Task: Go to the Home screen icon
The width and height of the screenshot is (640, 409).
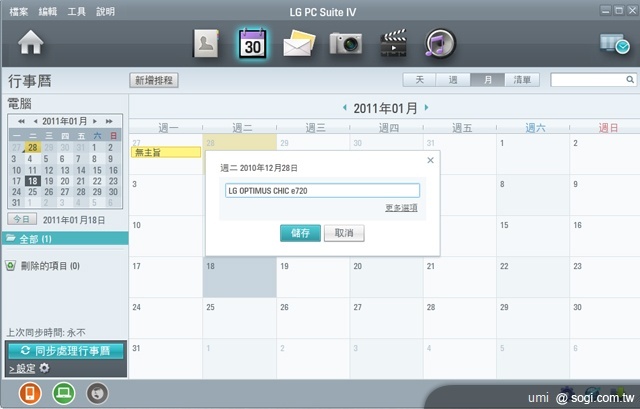Action: (x=31, y=42)
